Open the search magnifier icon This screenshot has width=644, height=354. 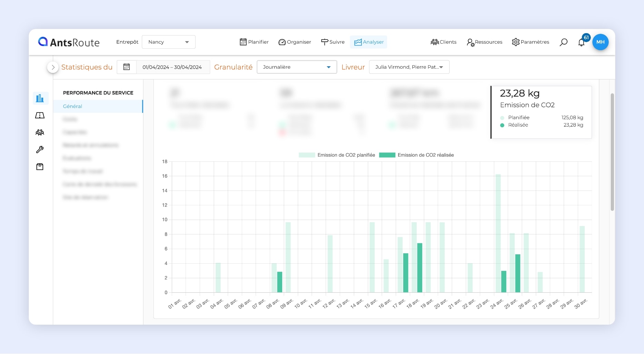(563, 42)
